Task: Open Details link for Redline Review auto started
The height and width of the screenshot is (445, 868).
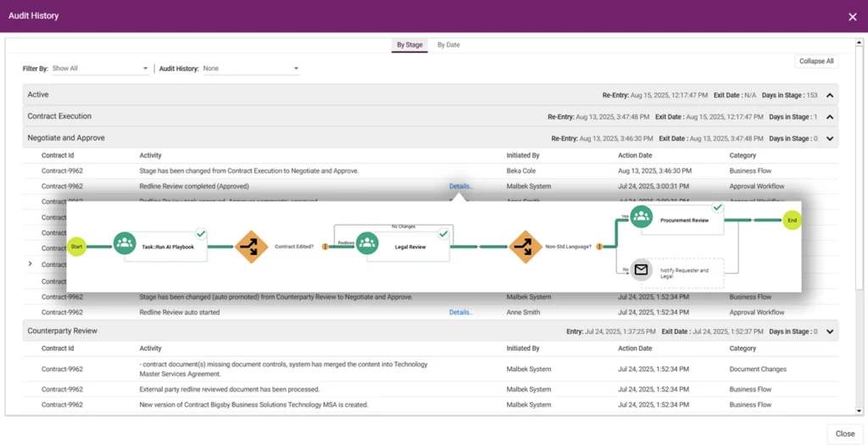Action: click(461, 312)
